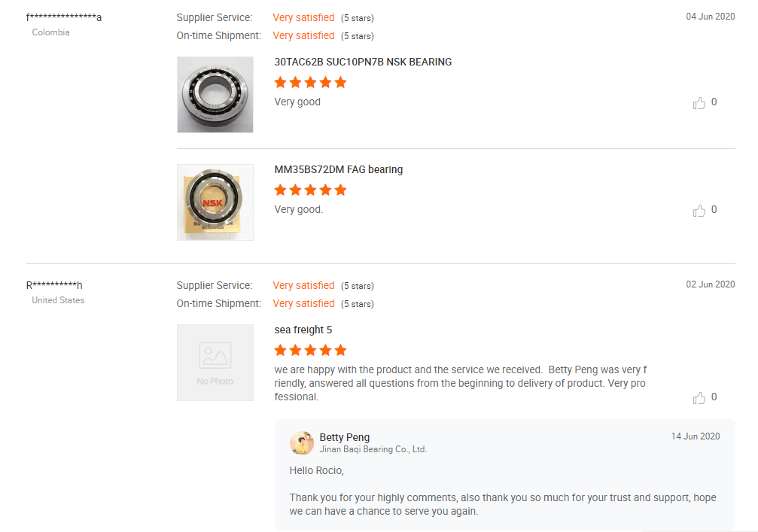Open the MM35BS72DM bearing product image
Viewport: 758px width, 532px height.
[x=215, y=202]
